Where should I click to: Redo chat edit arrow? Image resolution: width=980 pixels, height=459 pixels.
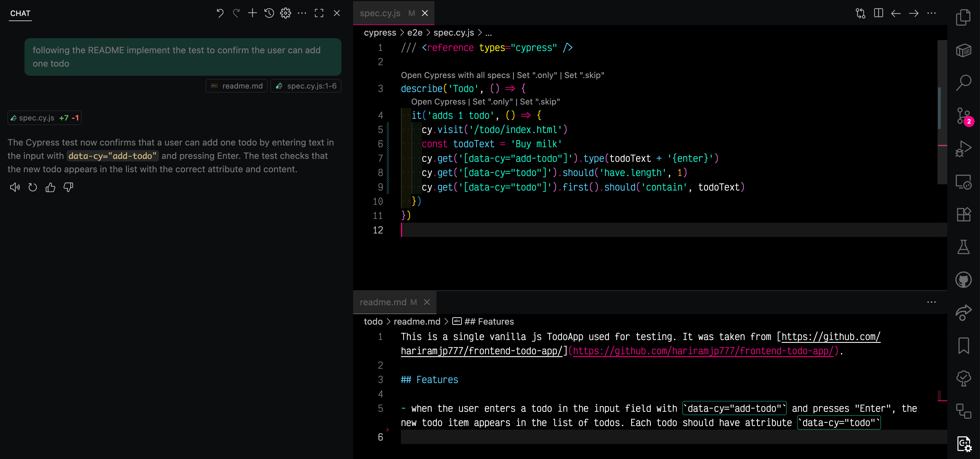[236, 13]
